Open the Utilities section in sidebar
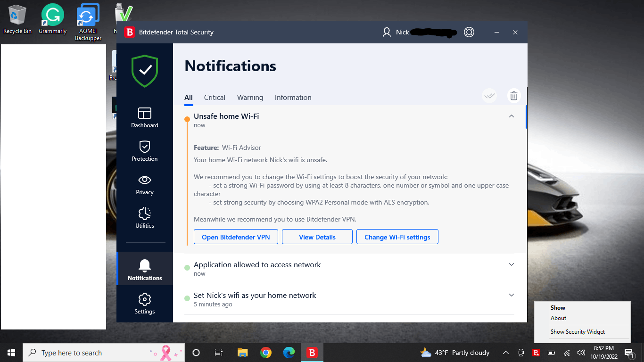The height and width of the screenshot is (362, 644). coord(145,218)
